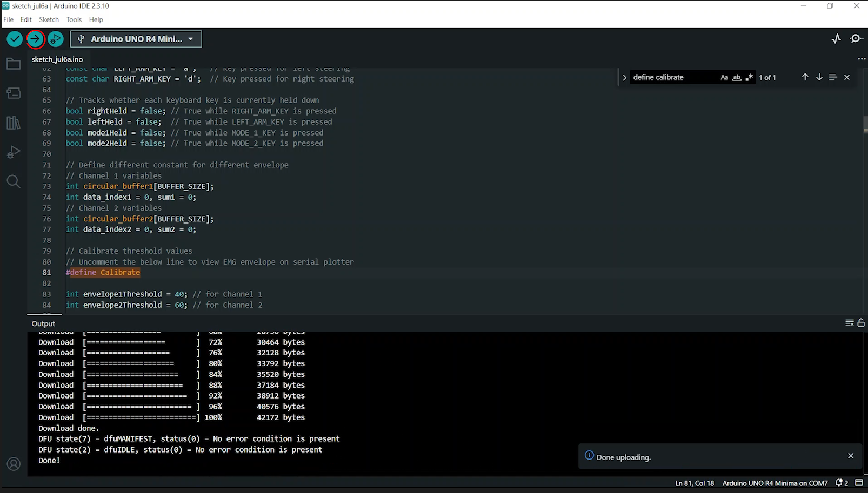
Task: Open the Sketch menu
Action: (49, 19)
